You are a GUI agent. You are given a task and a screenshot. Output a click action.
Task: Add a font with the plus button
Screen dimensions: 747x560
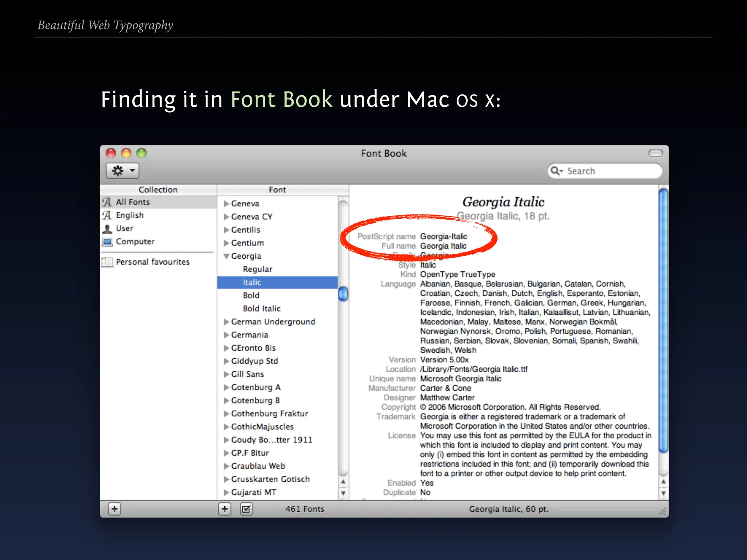(x=225, y=509)
